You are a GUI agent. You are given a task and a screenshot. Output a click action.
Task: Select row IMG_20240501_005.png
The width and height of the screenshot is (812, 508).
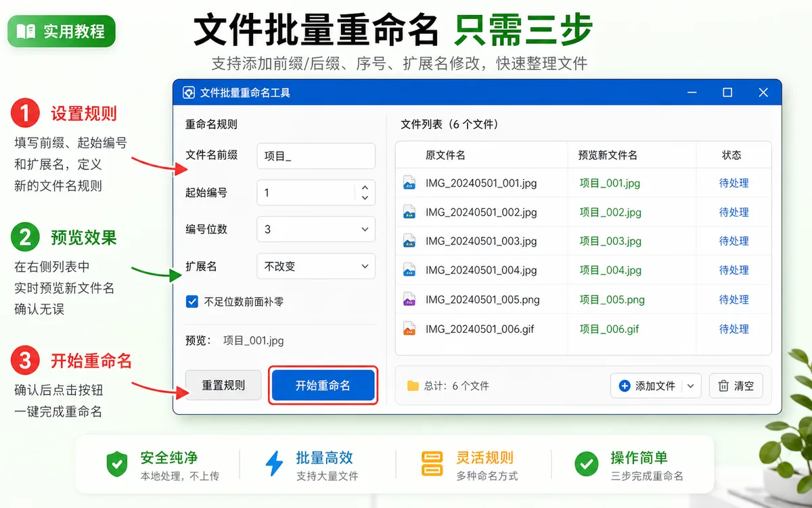pyautogui.click(x=583, y=300)
